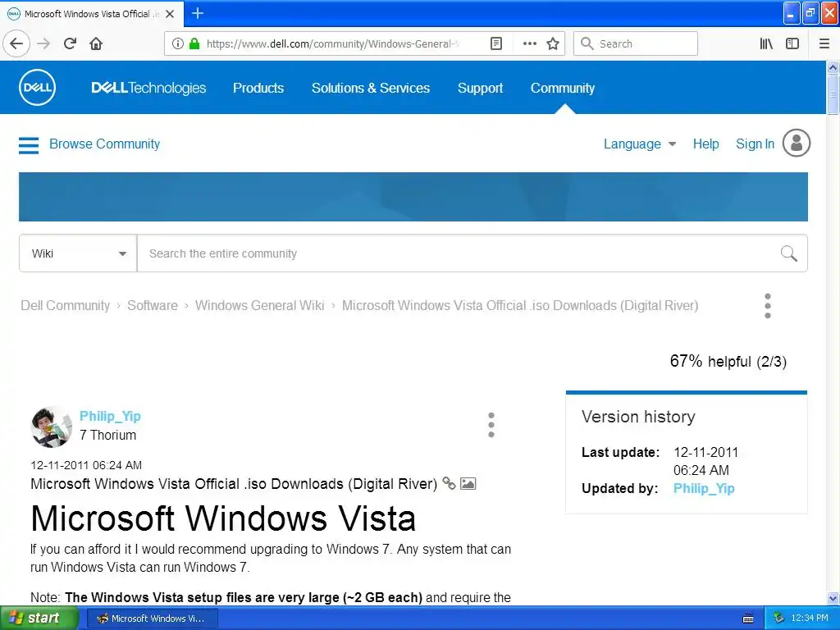
Task: Open Browse Community link
Action: (104, 144)
